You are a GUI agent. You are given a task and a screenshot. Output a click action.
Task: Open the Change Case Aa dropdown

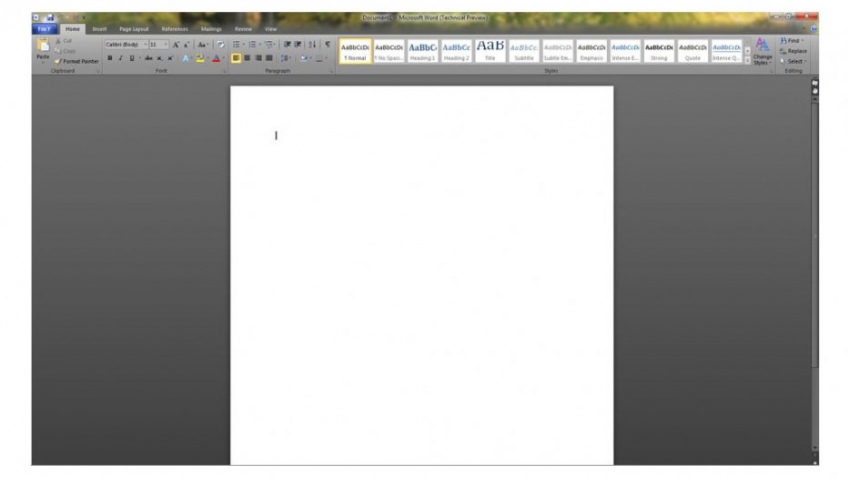pyautogui.click(x=202, y=45)
